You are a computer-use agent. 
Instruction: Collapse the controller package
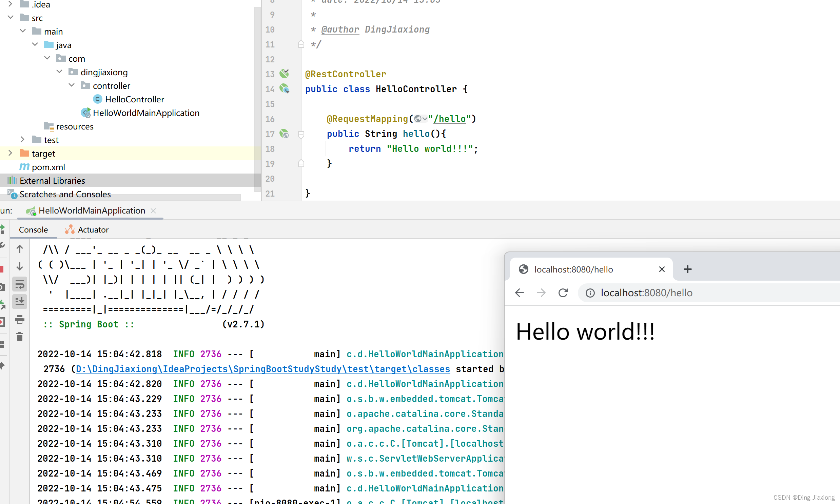pyautogui.click(x=71, y=85)
